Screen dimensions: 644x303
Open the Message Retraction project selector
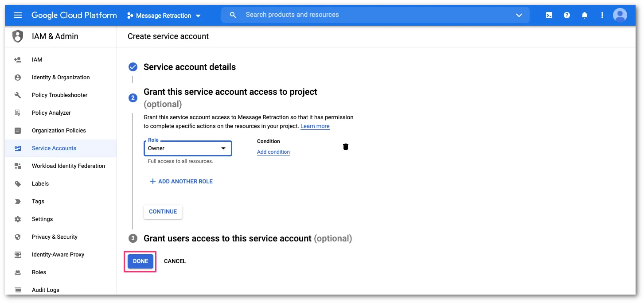click(164, 16)
